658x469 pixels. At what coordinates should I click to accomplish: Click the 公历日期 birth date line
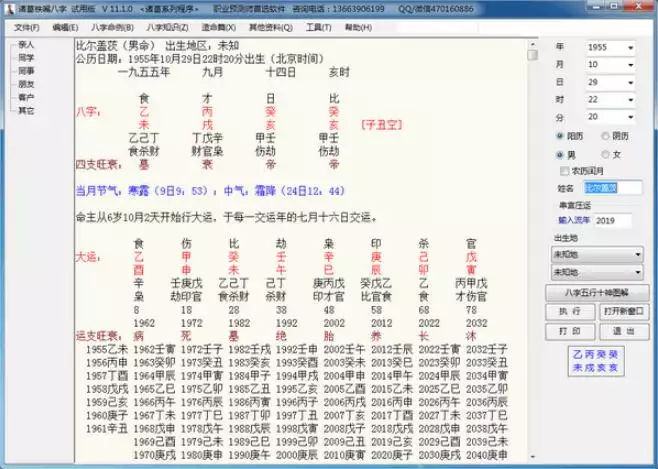coord(200,59)
